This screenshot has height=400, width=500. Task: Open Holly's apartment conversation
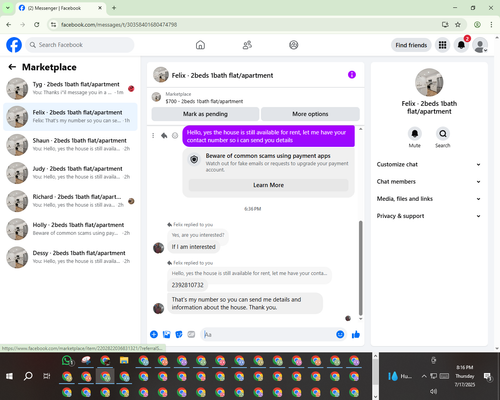click(x=70, y=229)
